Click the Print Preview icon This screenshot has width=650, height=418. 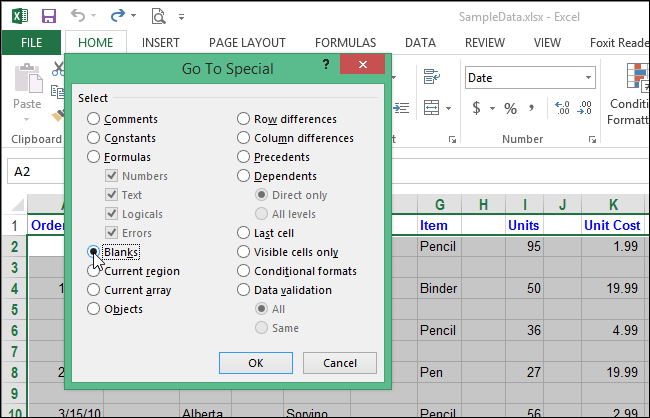click(158, 16)
